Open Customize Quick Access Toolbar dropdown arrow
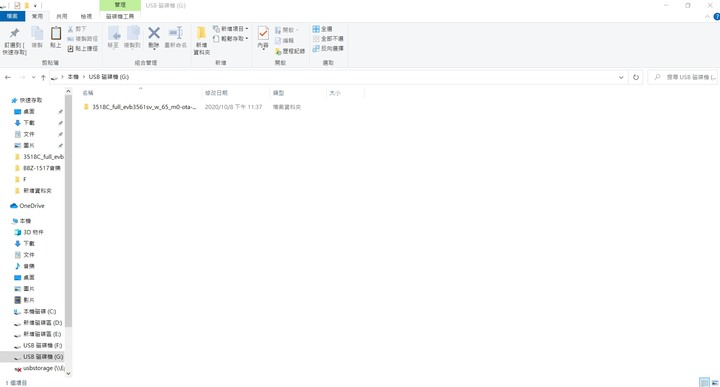This screenshot has width=720, height=387. [x=35, y=6]
